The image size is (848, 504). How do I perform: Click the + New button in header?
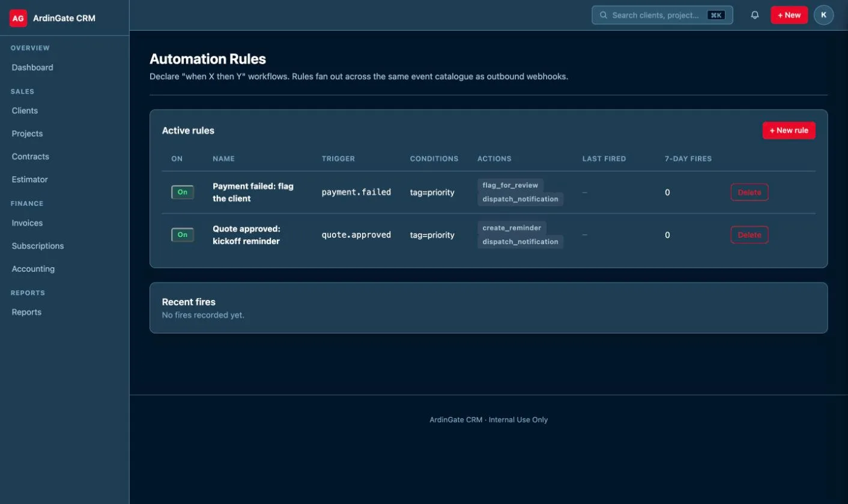point(789,15)
